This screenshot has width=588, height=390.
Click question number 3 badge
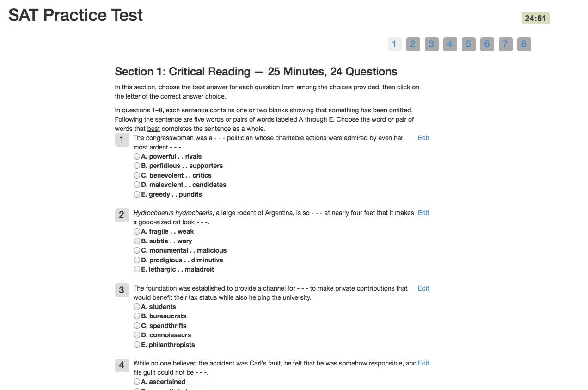click(122, 290)
